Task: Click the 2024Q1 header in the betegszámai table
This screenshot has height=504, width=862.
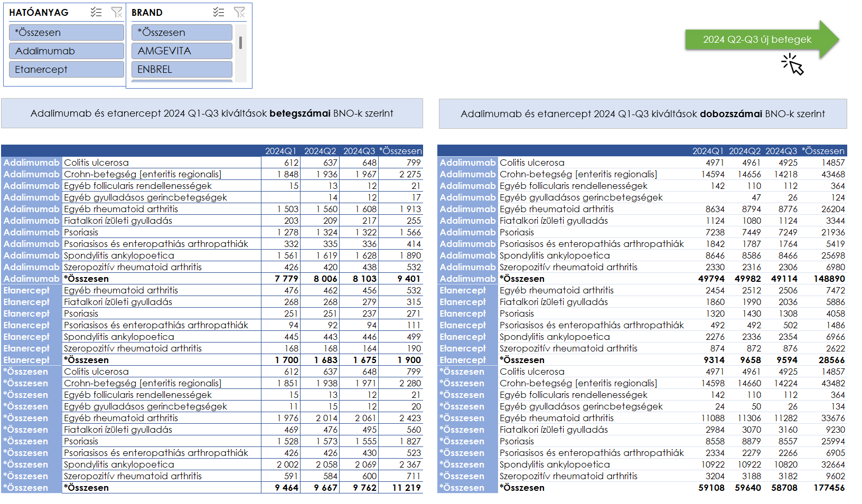Action: 280,151
